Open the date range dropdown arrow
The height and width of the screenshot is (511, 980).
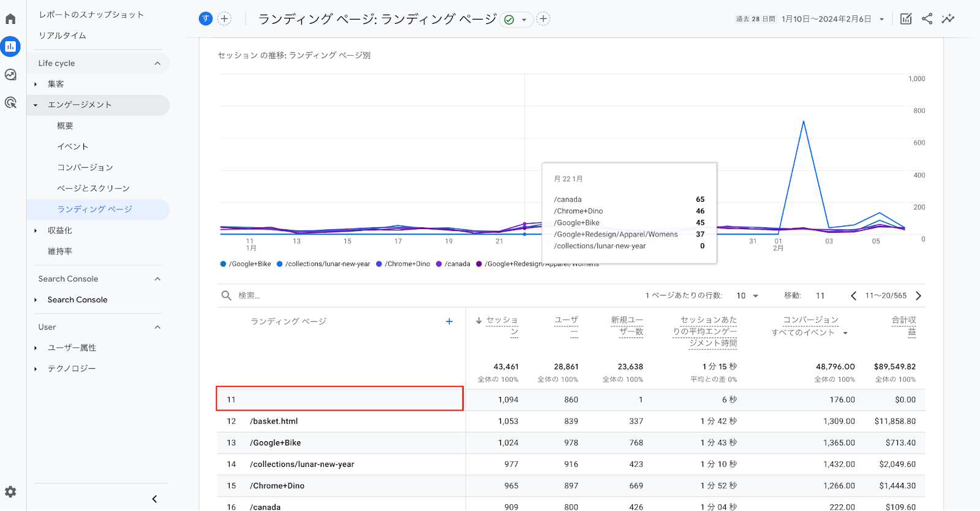pos(881,20)
